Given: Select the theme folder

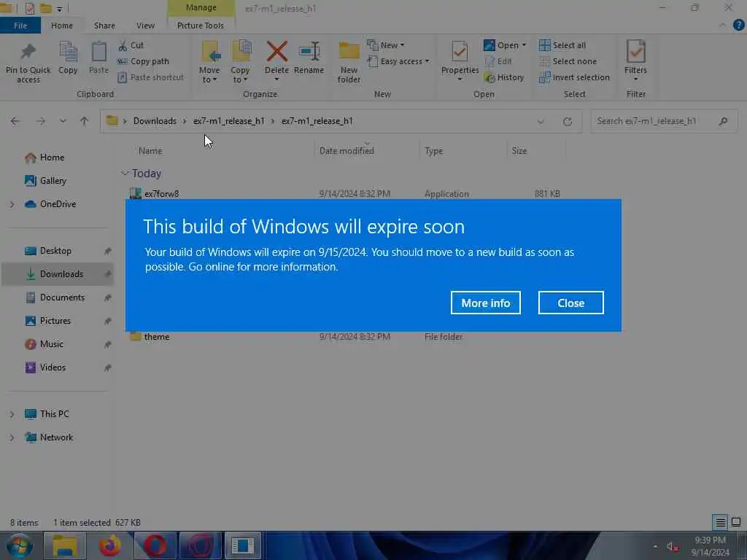Looking at the screenshot, I should pos(157,337).
